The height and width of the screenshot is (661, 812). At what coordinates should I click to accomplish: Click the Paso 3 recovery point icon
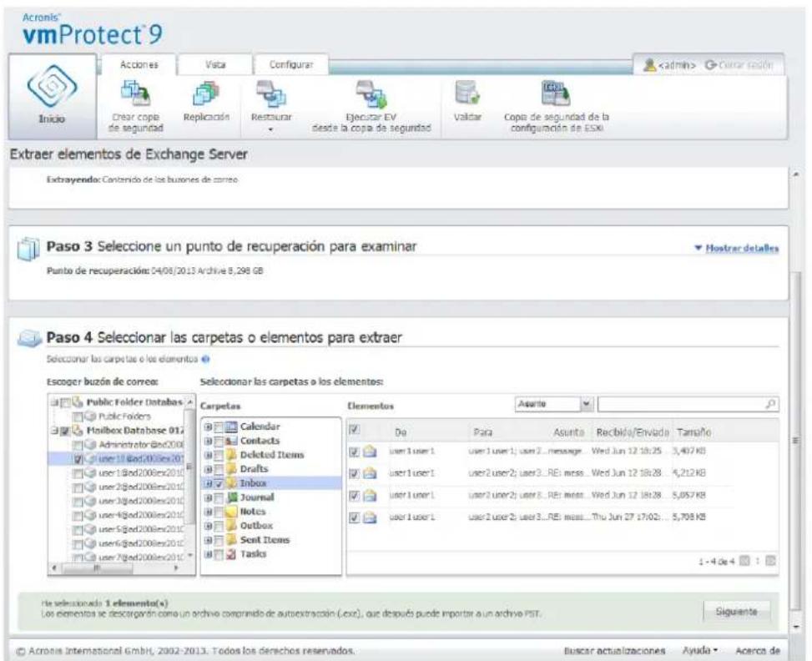[x=28, y=248]
